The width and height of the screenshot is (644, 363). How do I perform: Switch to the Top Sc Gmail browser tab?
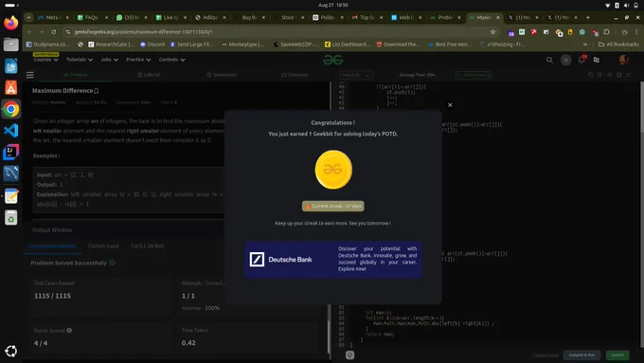click(x=367, y=17)
